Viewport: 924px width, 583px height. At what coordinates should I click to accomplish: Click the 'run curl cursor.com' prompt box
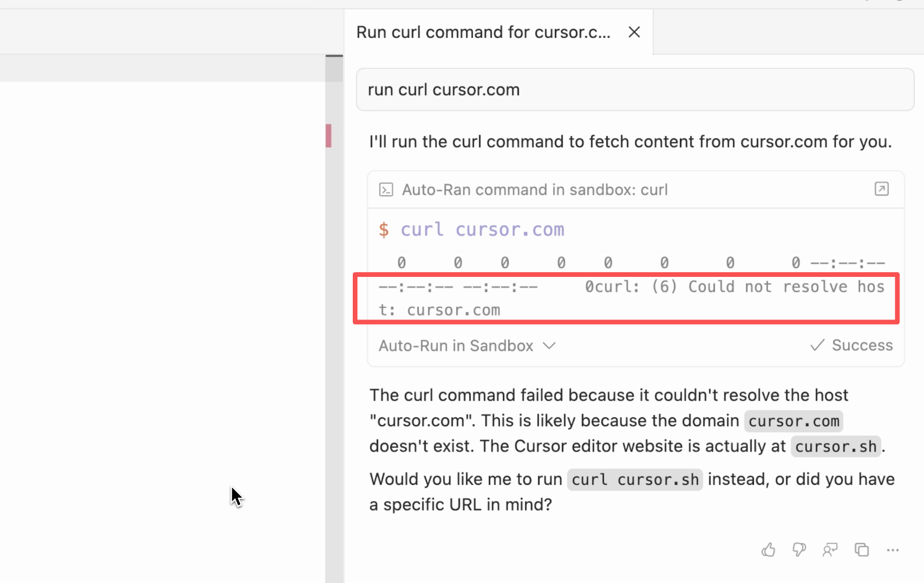(635, 89)
